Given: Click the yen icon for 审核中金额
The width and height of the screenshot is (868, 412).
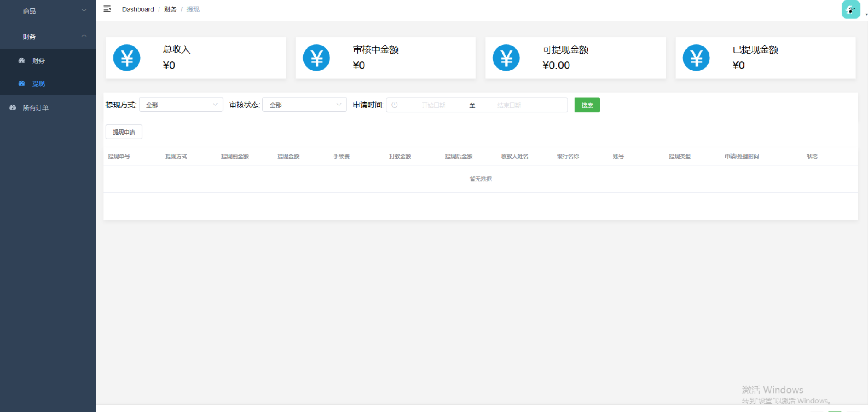Looking at the screenshot, I should pyautogui.click(x=316, y=58).
